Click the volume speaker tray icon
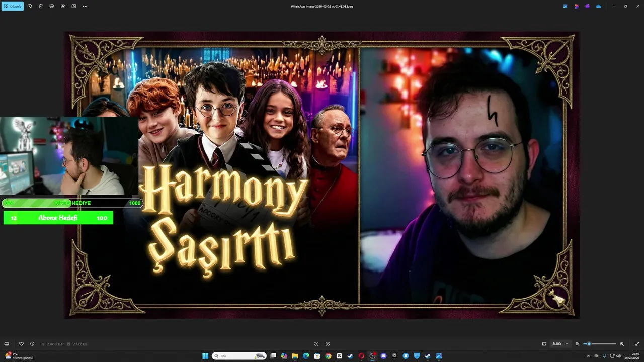644x362 pixels. (618, 356)
